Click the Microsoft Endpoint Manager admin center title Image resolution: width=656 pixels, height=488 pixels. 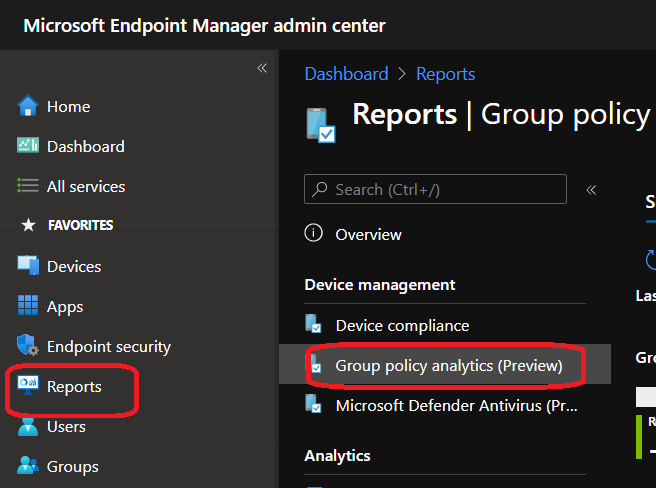(x=204, y=25)
